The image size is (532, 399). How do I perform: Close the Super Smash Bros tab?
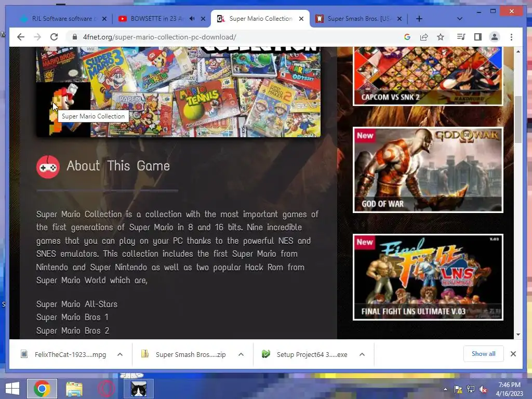pos(400,19)
